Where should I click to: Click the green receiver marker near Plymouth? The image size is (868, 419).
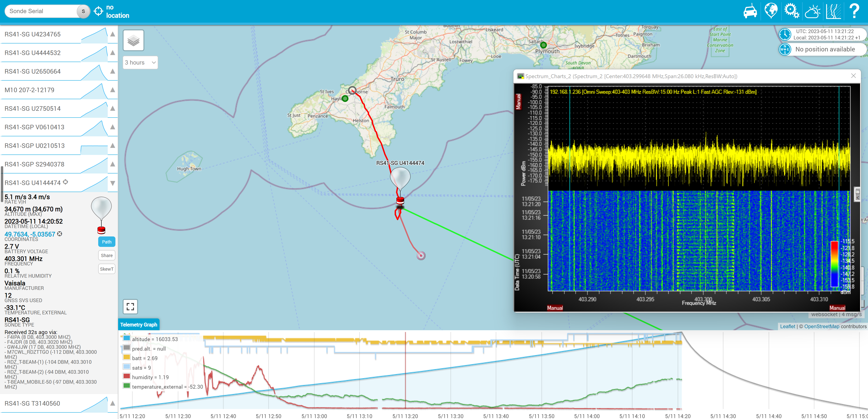pyautogui.click(x=543, y=45)
